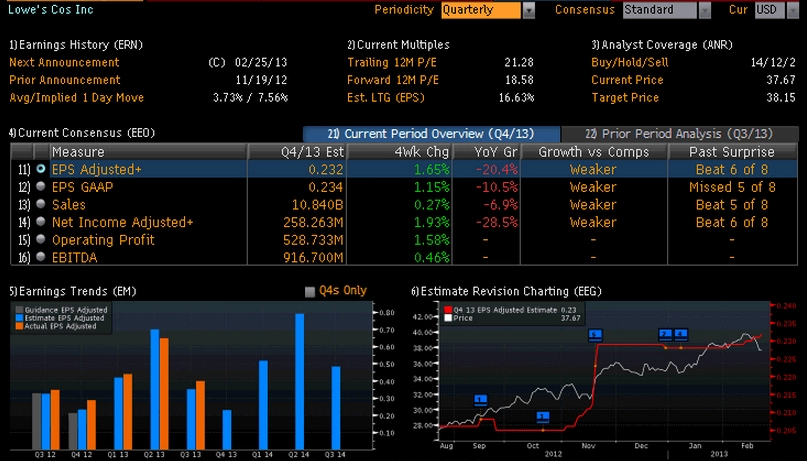Click the Missed 5 of 8 cell

(732, 187)
